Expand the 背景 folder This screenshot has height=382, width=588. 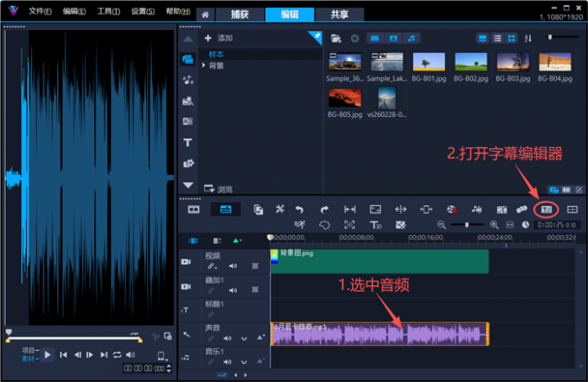pos(204,65)
